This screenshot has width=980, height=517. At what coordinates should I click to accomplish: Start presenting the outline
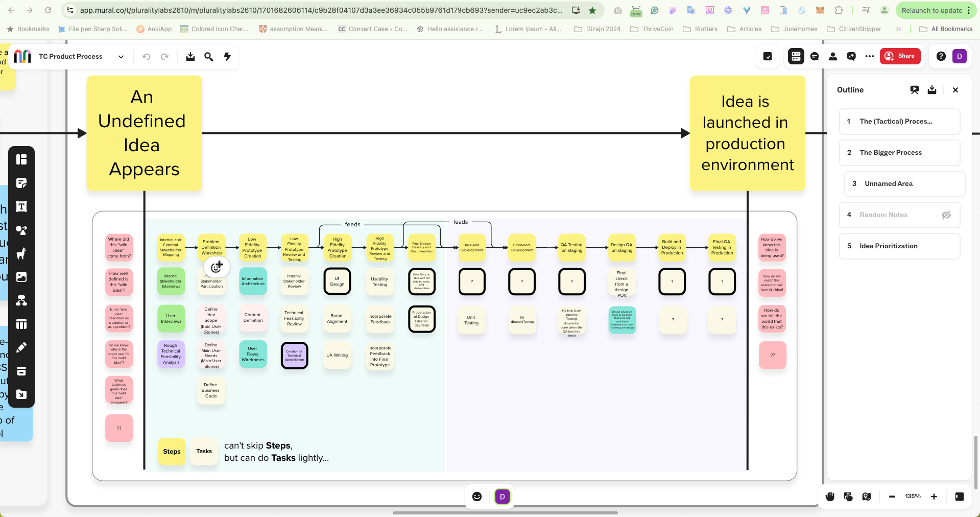(915, 90)
